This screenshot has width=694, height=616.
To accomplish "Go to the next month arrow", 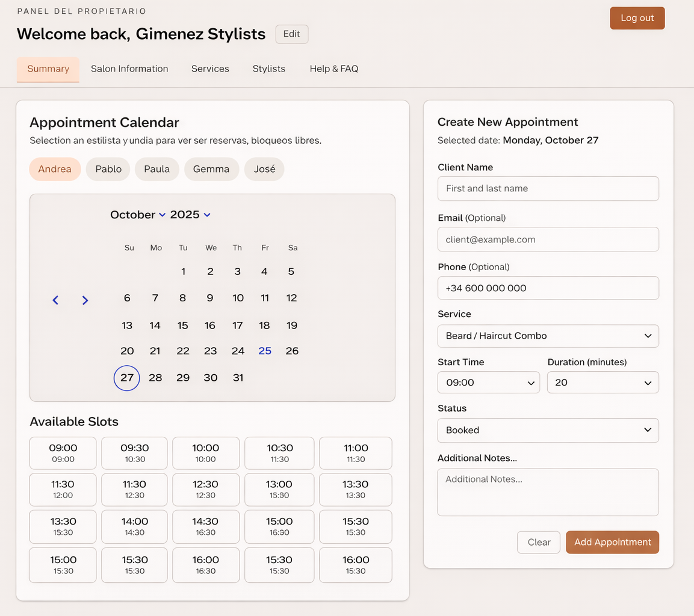I will point(85,300).
